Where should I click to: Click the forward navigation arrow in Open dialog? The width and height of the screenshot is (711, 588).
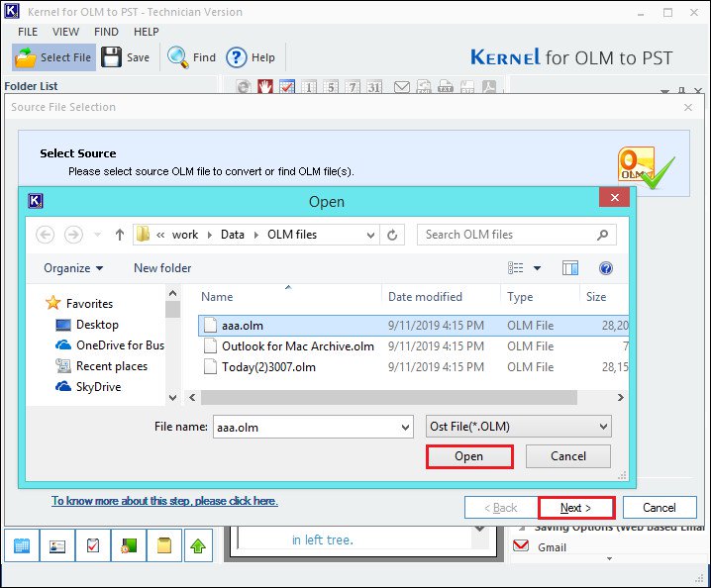pyautogui.click(x=73, y=235)
